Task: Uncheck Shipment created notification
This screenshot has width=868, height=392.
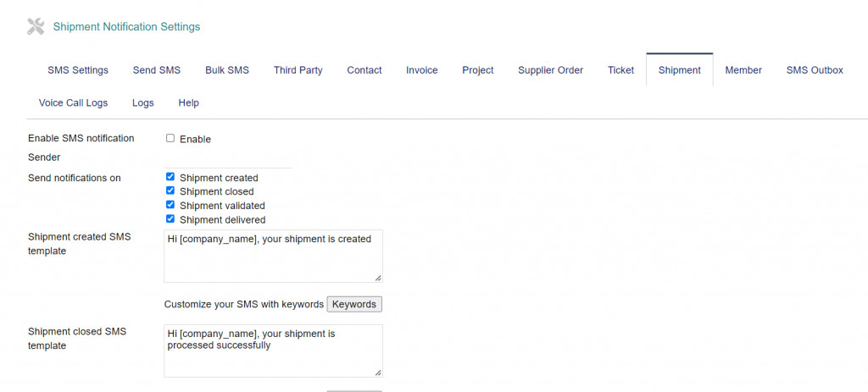Action: pos(170,177)
